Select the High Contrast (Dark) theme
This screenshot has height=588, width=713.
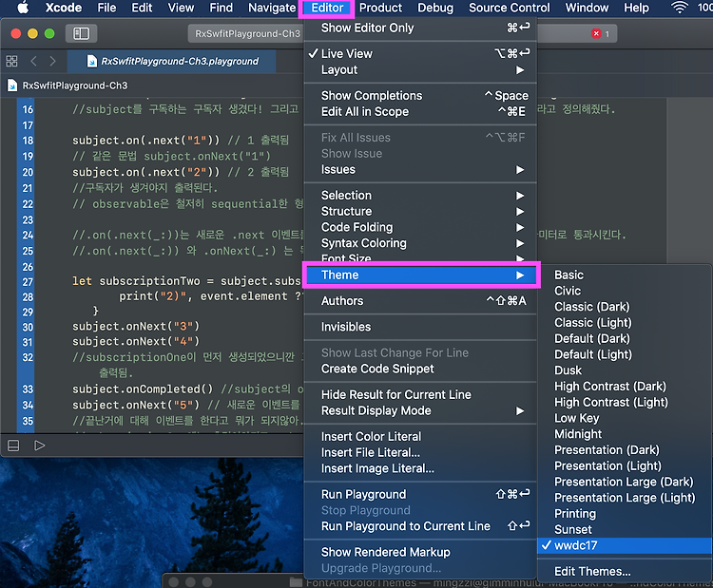625,387
